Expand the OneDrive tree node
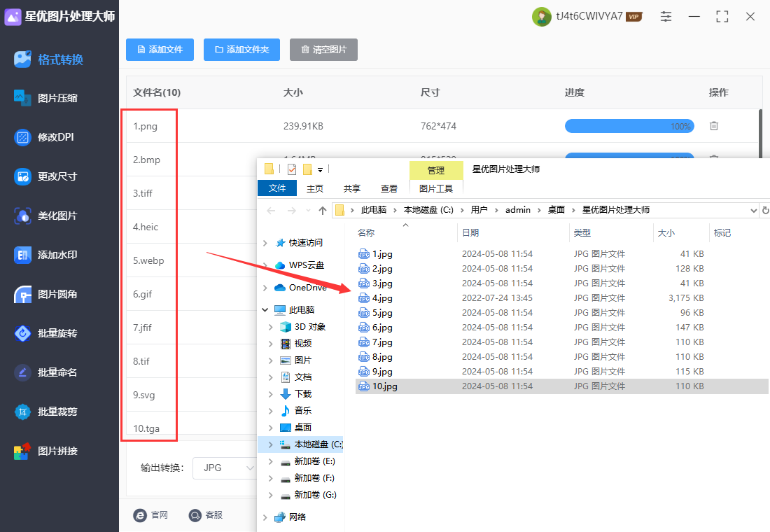770x532 pixels. 265,288
